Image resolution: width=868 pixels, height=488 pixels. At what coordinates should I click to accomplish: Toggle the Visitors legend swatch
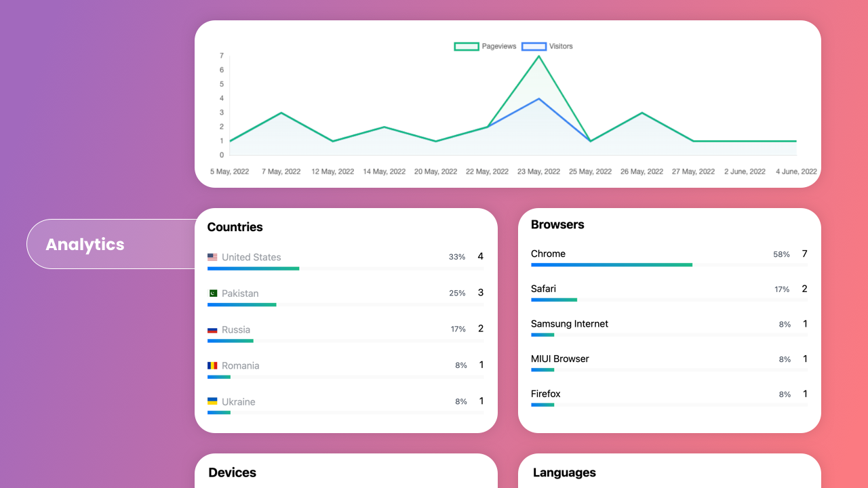(534, 47)
